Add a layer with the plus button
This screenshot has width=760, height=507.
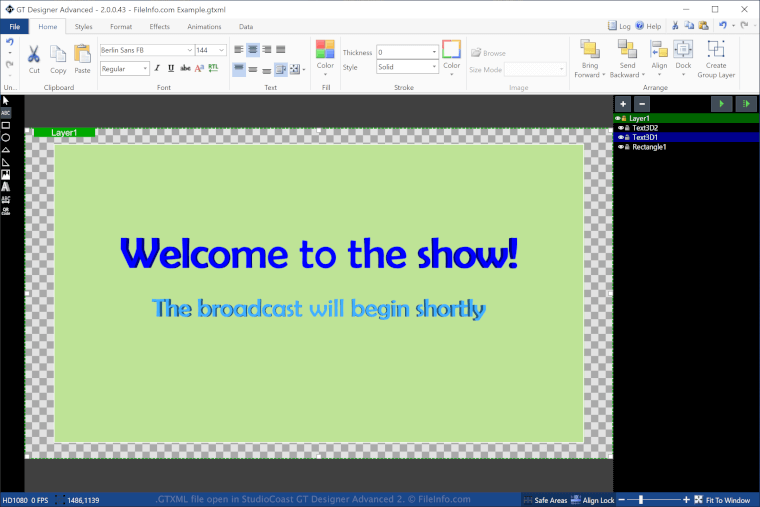623,104
